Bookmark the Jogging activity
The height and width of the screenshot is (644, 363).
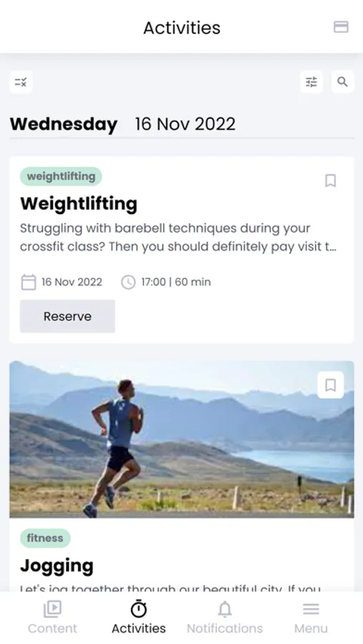(x=331, y=385)
